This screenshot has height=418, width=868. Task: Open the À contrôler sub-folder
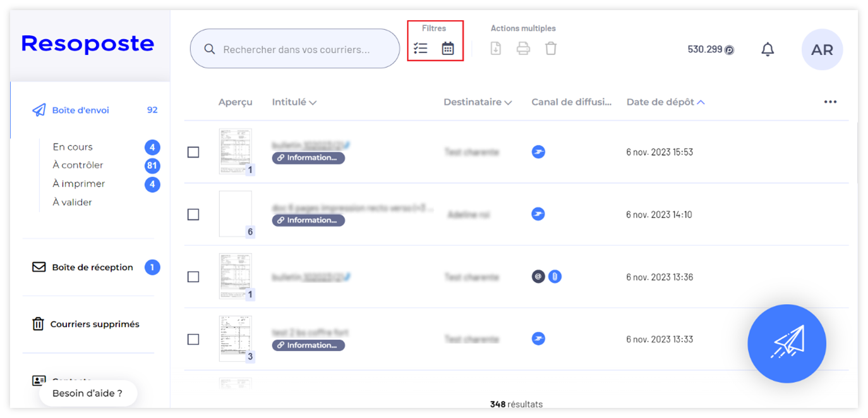[x=78, y=165]
